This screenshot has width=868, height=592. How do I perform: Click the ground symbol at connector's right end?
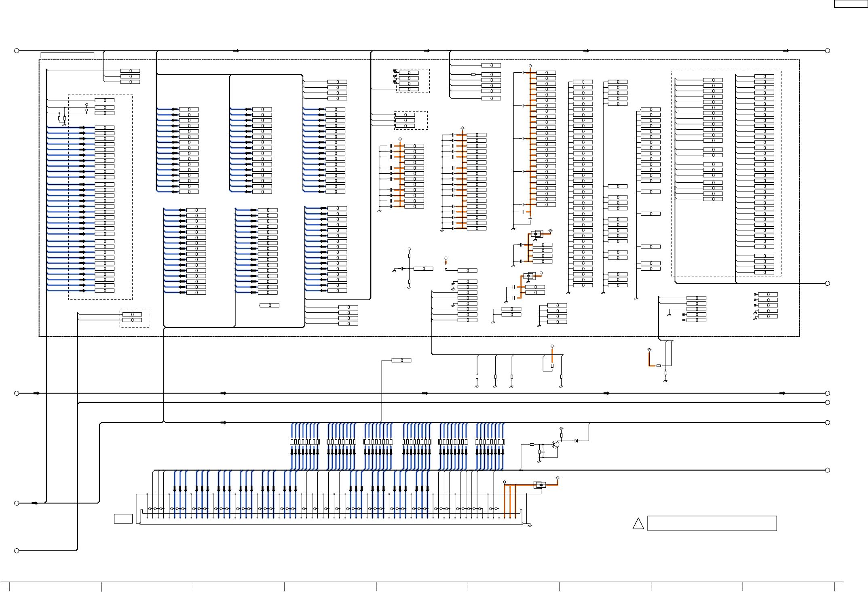coord(529,525)
